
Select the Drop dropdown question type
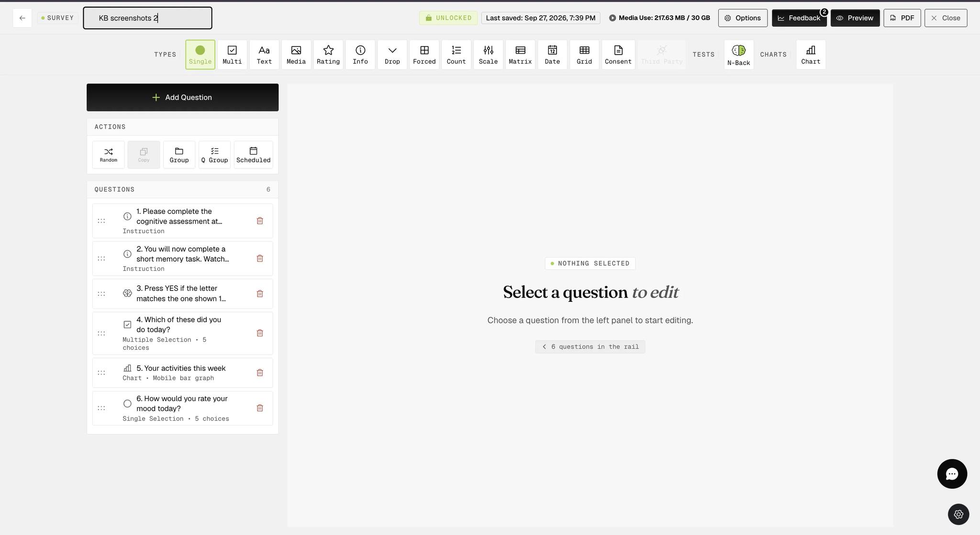(392, 55)
